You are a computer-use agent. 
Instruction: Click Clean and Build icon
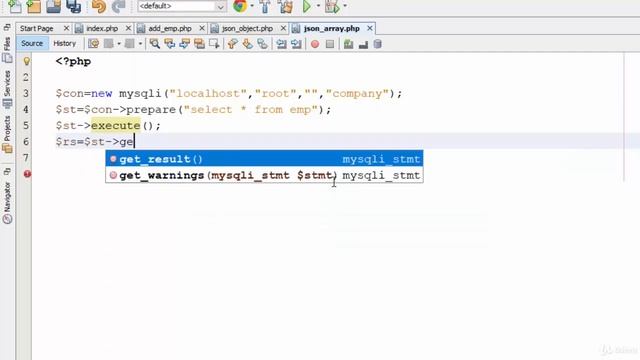pyautogui.click(x=286, y=6)
